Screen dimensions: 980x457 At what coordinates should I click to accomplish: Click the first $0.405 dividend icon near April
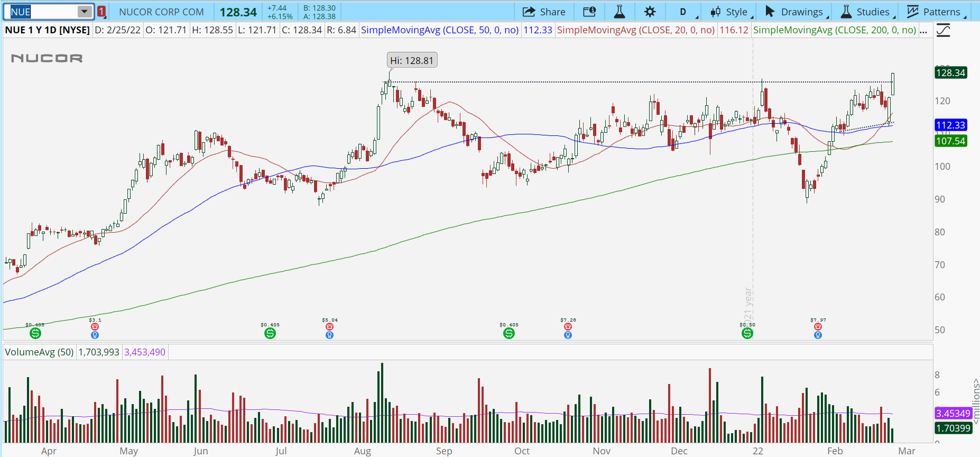coord(35,333)
